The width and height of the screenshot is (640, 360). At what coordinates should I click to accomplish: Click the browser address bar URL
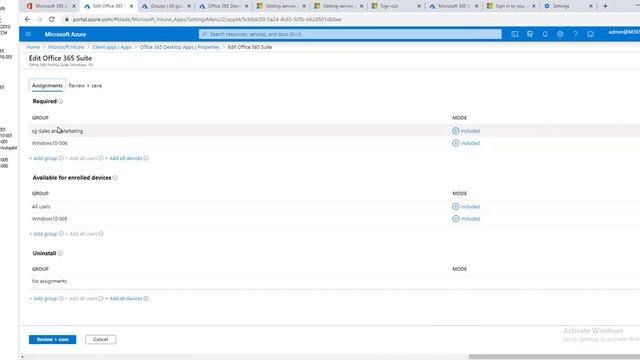pyautogui.click(x=207, y=19)
